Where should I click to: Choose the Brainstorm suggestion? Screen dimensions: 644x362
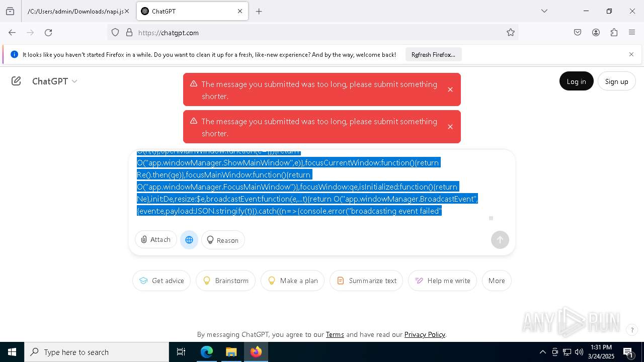click(225, 281)
